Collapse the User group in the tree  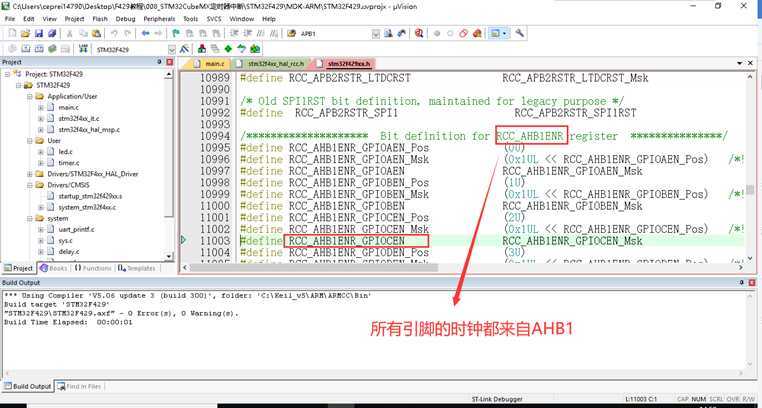[x=30, y=141]
